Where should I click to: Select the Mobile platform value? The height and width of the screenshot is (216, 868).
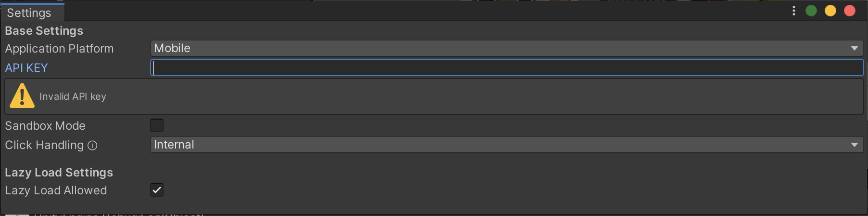point(172,48)
